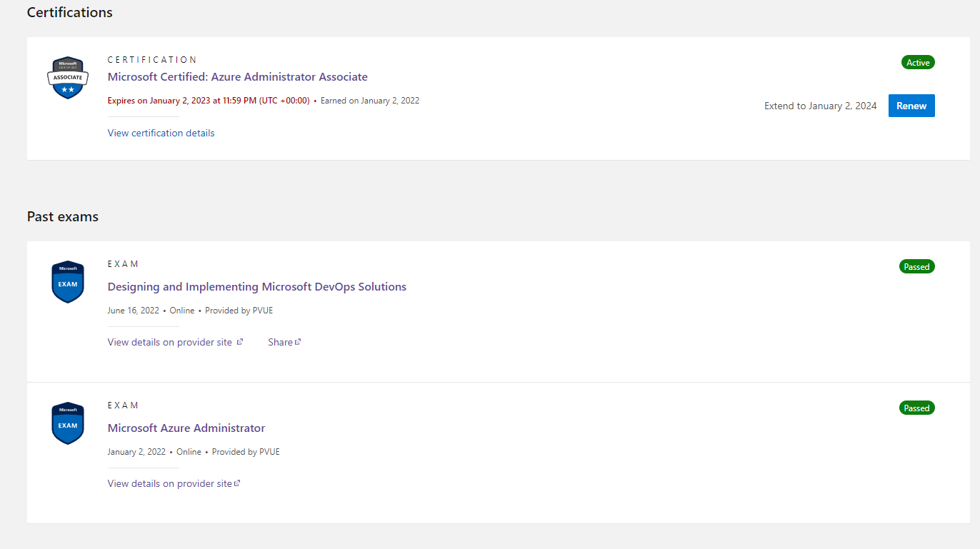Click the Passed badge for Azure Administrator exam
This screenshot has width=980, height=549.
pos(916,408)
